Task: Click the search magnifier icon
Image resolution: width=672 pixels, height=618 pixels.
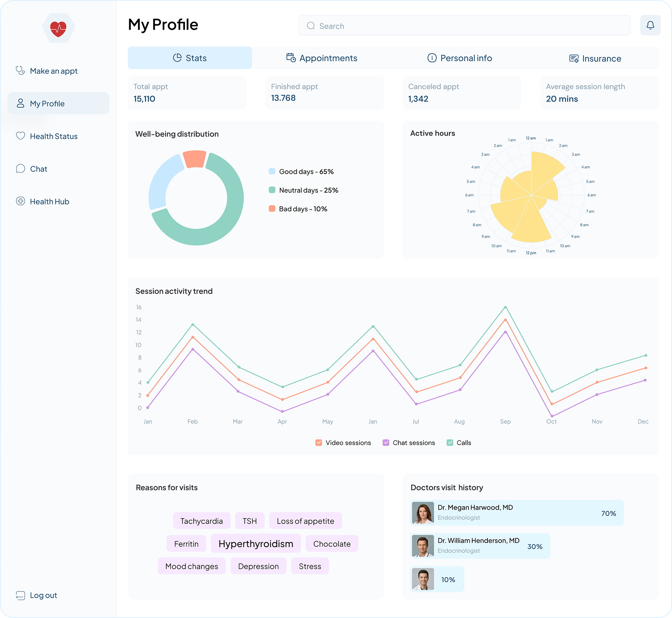Action: [311, 26]
